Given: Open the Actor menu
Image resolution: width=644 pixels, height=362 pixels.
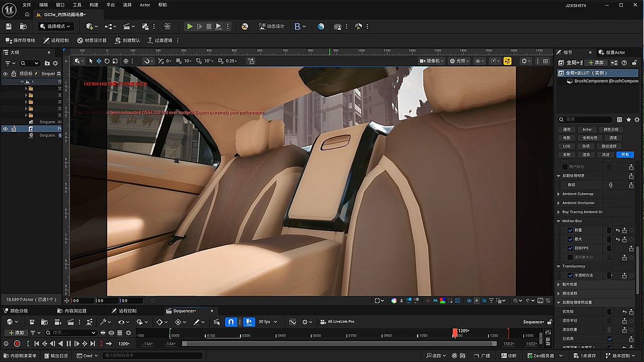Looking at the screenshot, I should [x=145, y=5].
